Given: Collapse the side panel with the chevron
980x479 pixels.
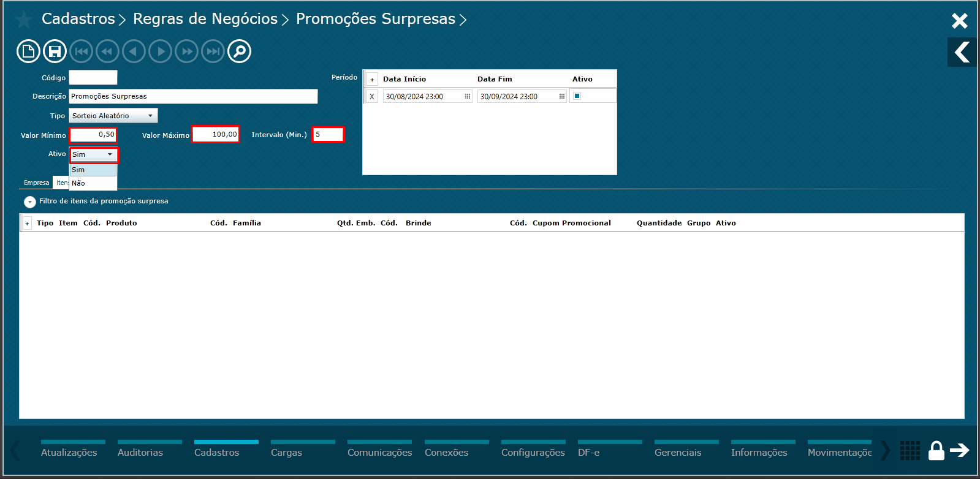Looking at the screenshot, I should pos(962,52).
